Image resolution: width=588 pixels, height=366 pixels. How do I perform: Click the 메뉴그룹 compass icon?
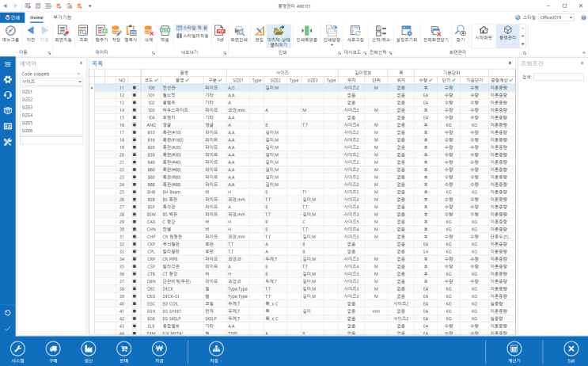pos(10,31)
